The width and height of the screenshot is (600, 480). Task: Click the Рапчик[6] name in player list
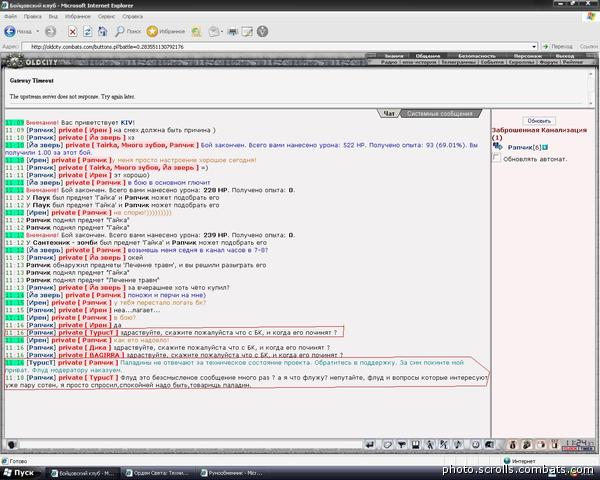524,147
